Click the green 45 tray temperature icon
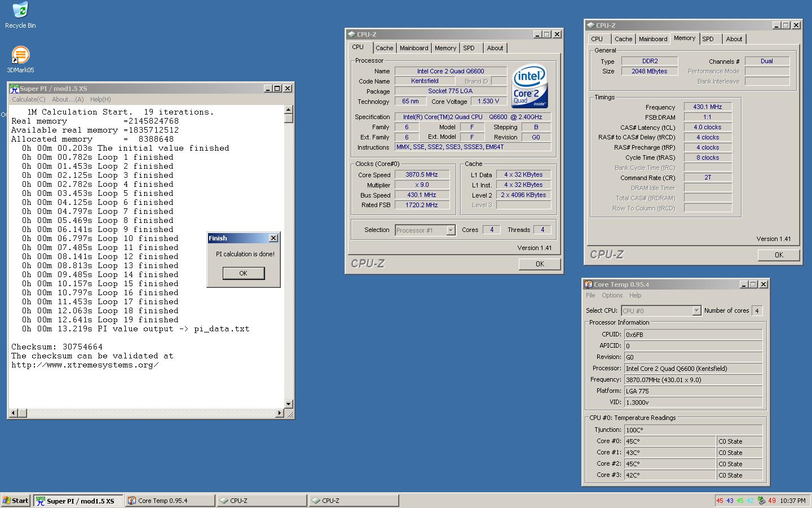Screen dimensions: 812x508 [740, 501]
